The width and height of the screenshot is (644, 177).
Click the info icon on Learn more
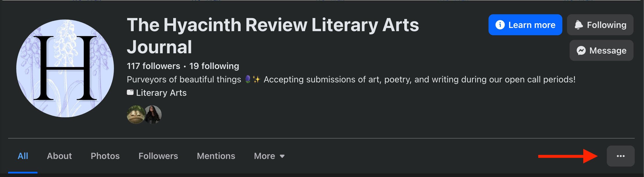point(500,25)
